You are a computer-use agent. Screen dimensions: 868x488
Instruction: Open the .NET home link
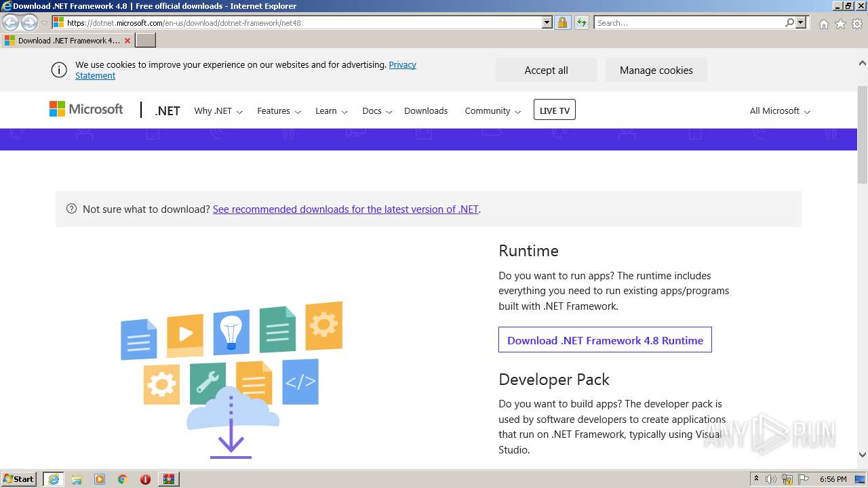pos(167,111)
